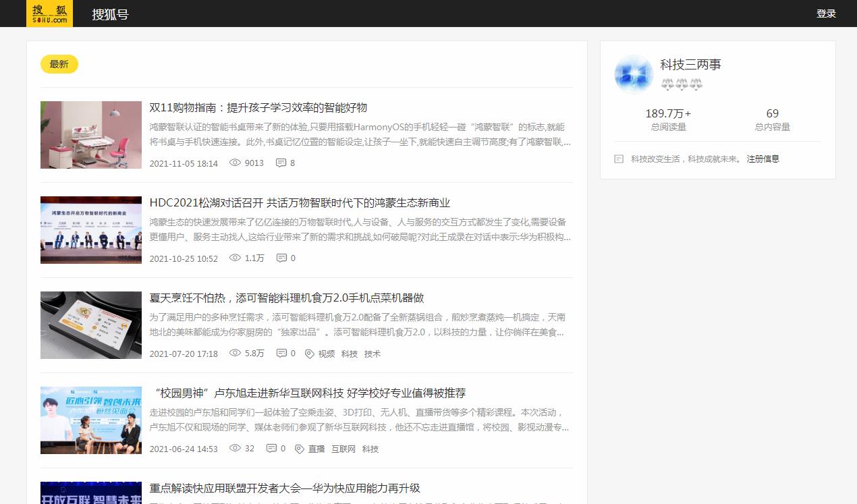
Task: Open article 夏天烹饪不怕热 title
Action: click(287, 298)
